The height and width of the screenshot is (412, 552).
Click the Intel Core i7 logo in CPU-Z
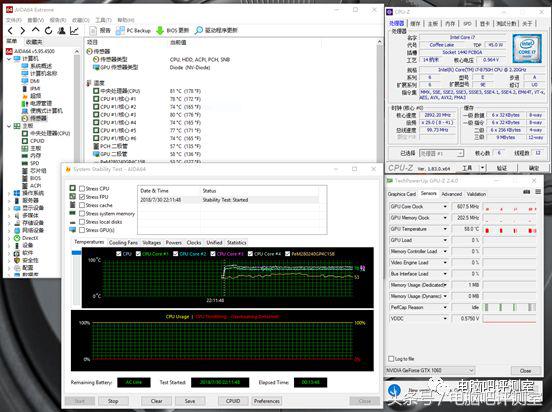(x=527, y=49)
